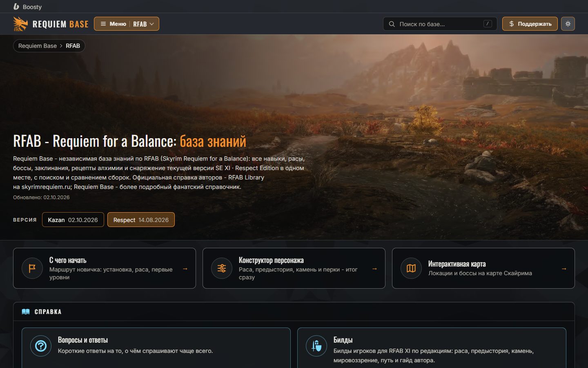Open the Интерактивная карта card title
Image resolution: width=588 pixels, height=368 pixels.
point(457,264)
